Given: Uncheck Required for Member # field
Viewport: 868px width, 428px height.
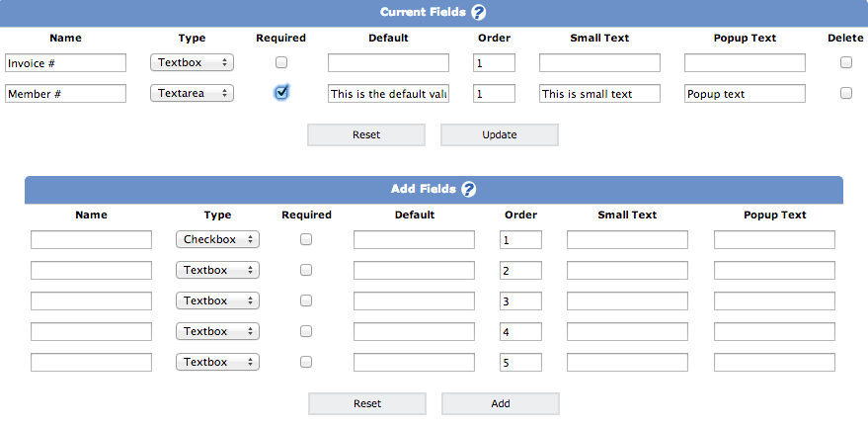Looking at the screenshot, I should [281, 92].
